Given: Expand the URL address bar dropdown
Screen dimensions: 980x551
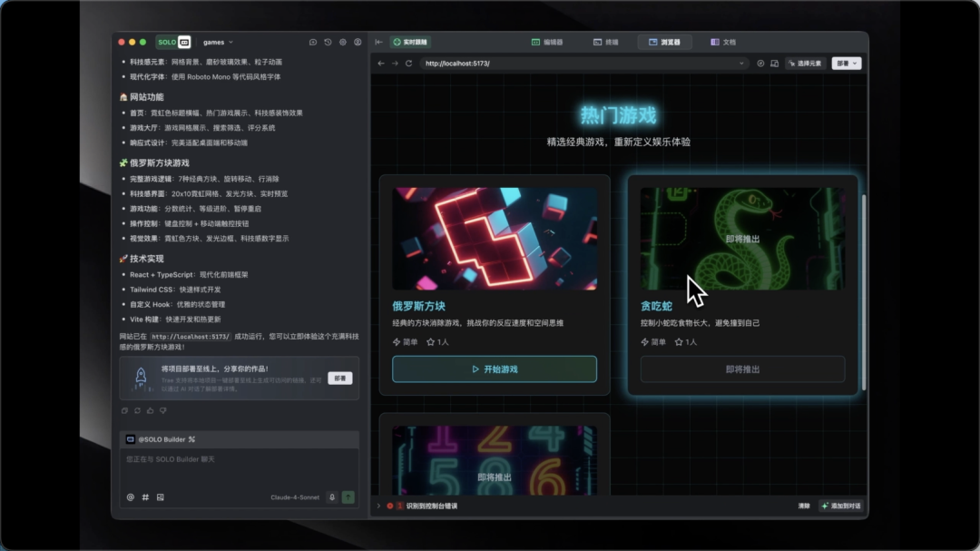Looking at the screenshot, I should tap(741, 64).
